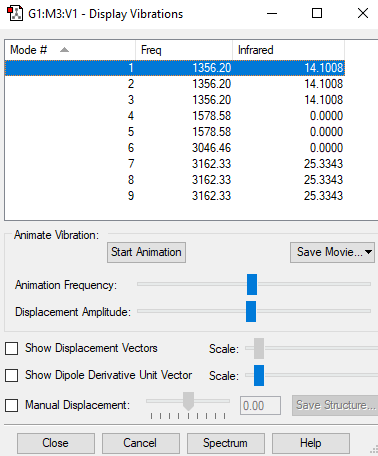Minimize the Display Vibrations window
The height and width of the screenshot is (456, 378).
pyautogui.click(x=272, y=14)
